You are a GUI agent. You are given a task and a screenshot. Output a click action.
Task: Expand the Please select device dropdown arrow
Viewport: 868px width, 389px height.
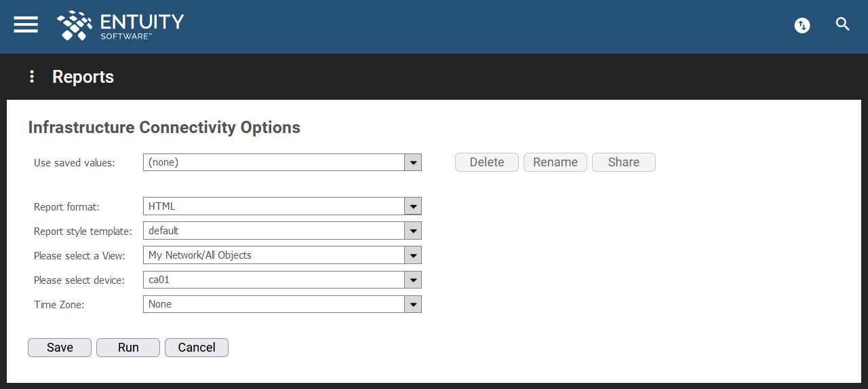(413, 280)
